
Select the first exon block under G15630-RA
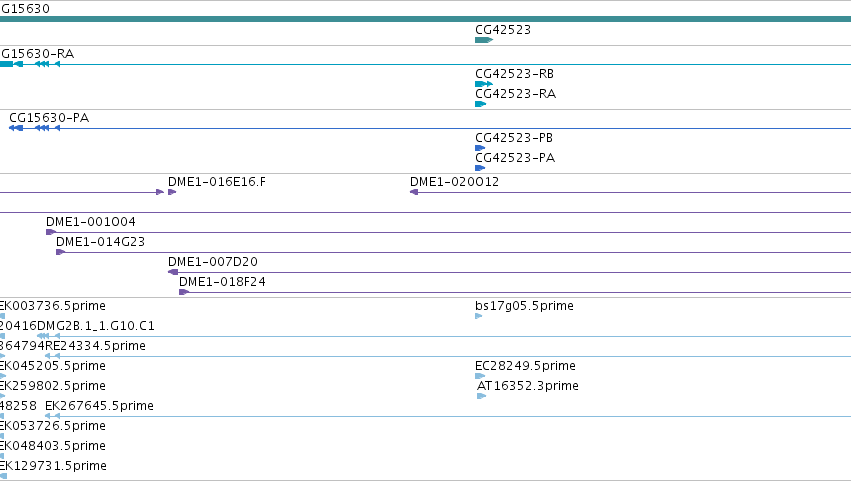tap(7, 65)
